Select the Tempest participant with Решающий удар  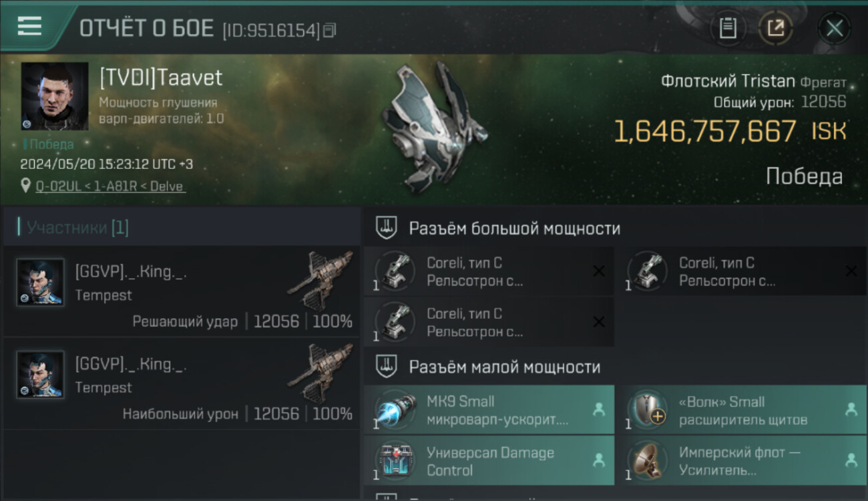point(182,291)
